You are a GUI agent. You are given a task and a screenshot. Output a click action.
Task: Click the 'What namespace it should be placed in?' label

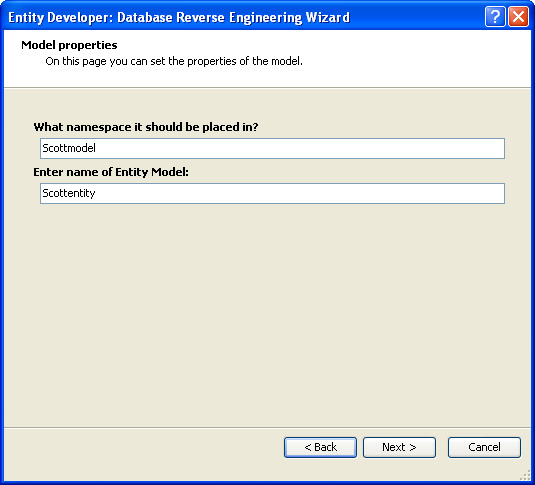[146, 127]
